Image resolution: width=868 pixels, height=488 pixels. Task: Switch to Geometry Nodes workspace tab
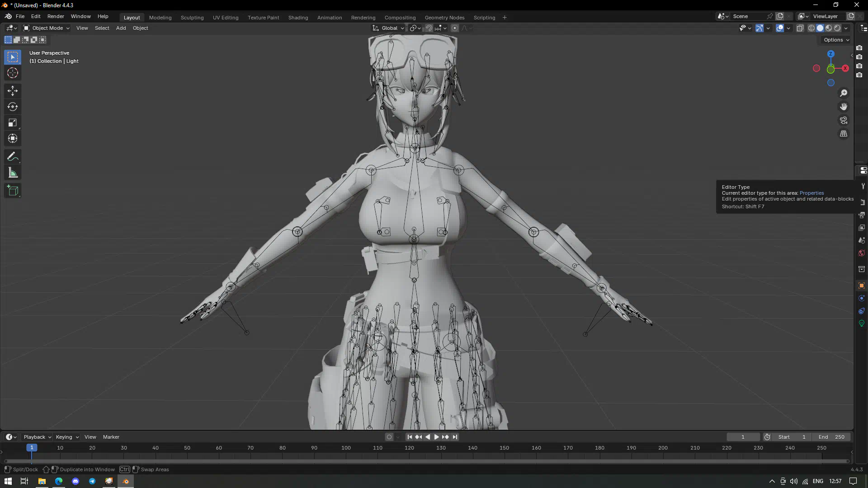(444, 18)
